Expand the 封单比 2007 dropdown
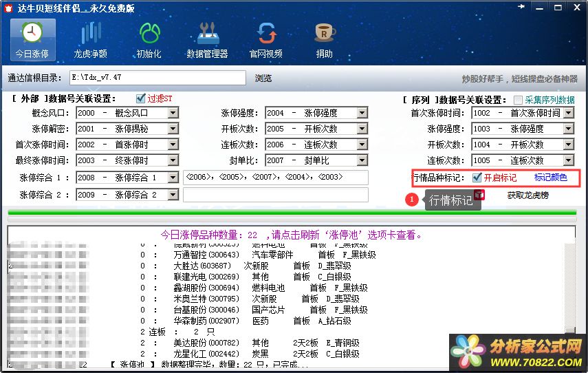Image resolution: width=588 pixels, height=373 pixels. click(x=362, y=160)
